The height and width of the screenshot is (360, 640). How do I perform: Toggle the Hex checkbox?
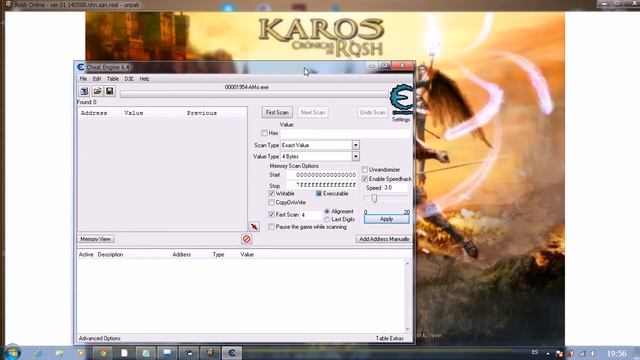[264, 133]
